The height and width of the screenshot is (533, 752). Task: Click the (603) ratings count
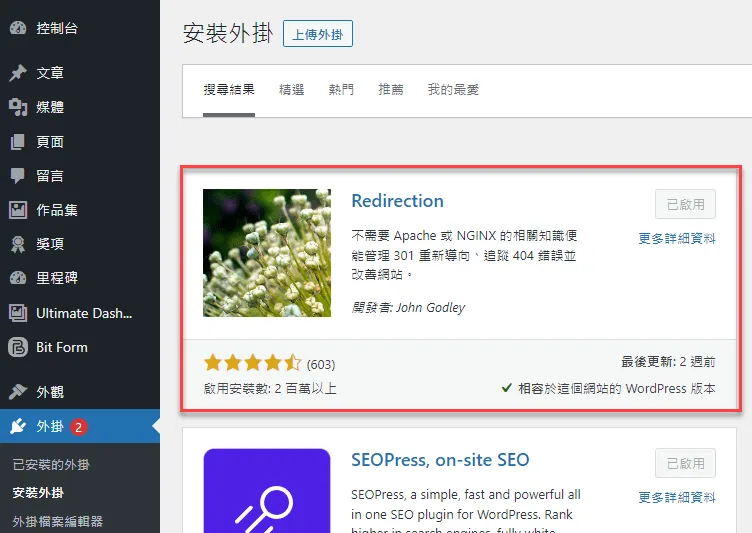[x=320, y=365]
